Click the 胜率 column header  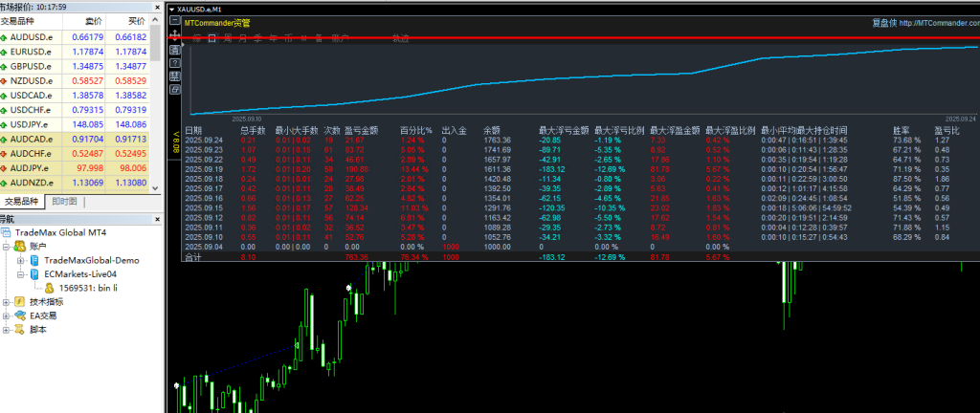point(901,129)
